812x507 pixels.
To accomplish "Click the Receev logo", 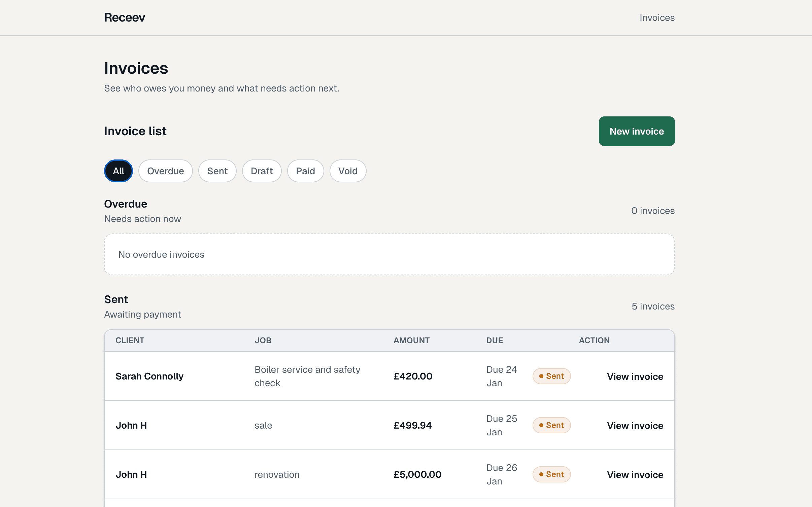I will 124,17.
